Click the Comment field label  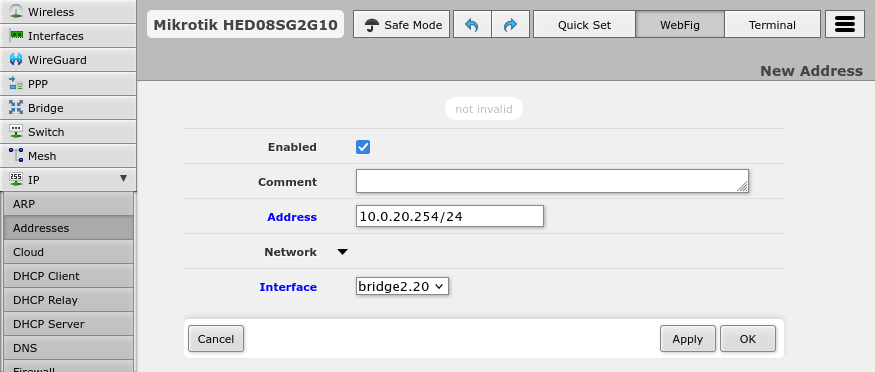(287, 182)
